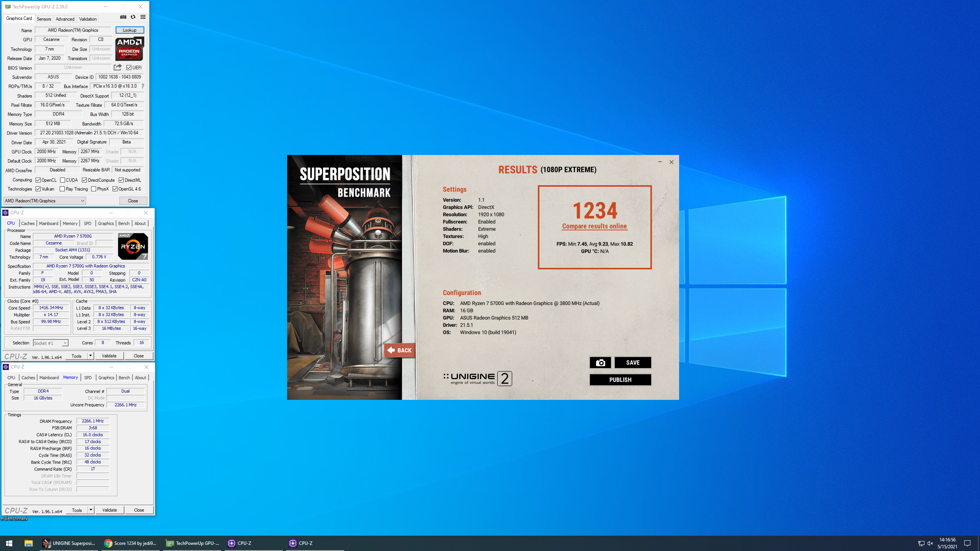Viewport: 980px width, 551px height.
Task: Click the BIOS export share icon
Action: tap(118, 67)
